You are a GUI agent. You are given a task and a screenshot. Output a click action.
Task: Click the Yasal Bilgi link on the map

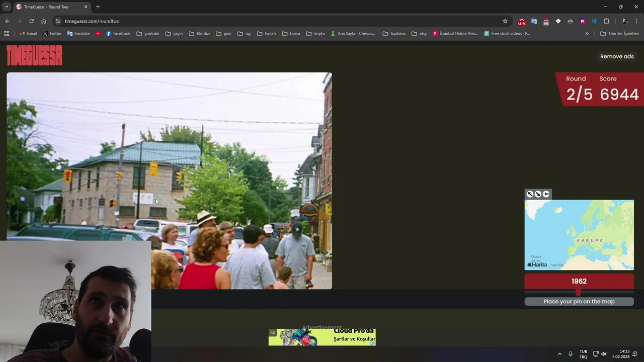pos(557,265)
